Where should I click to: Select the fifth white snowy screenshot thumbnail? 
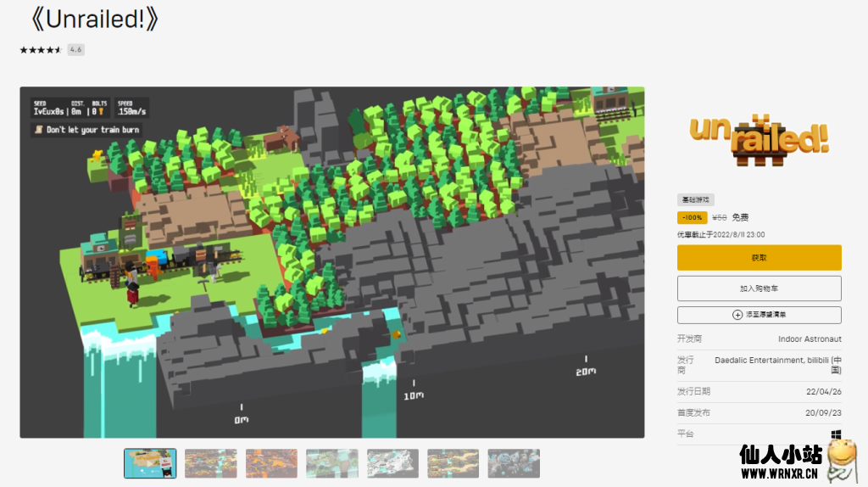(x=392, y=463)
